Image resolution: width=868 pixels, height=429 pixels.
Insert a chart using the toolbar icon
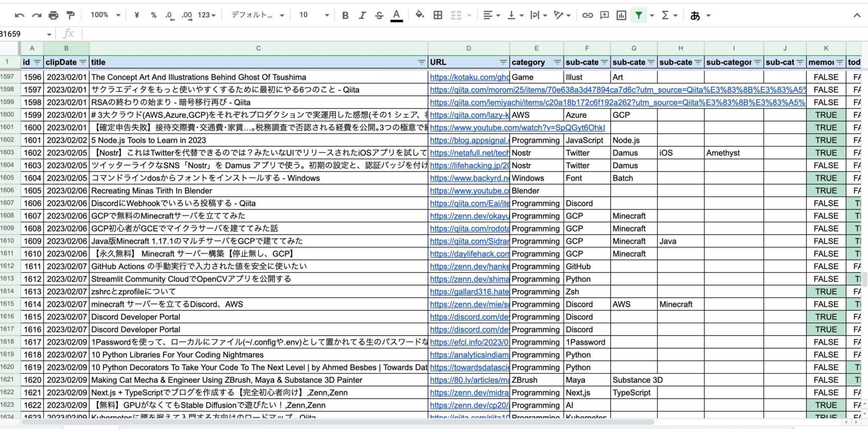[621, 15]
